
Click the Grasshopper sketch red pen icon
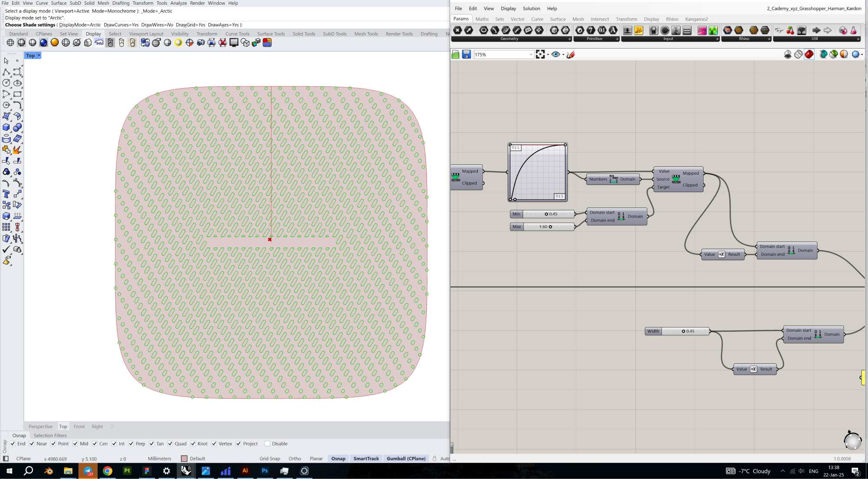tap(571, 54)
